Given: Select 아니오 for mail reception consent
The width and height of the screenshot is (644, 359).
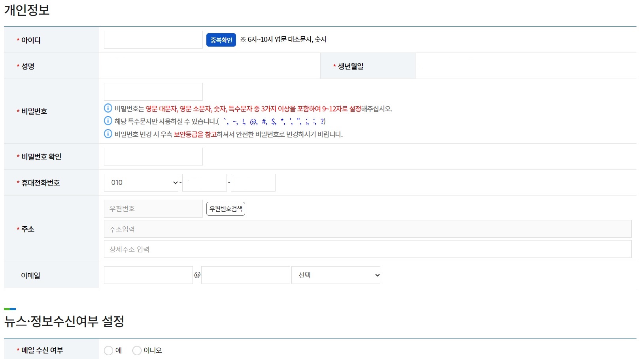Looking at the screenshot, I should (x=137, y=350).
